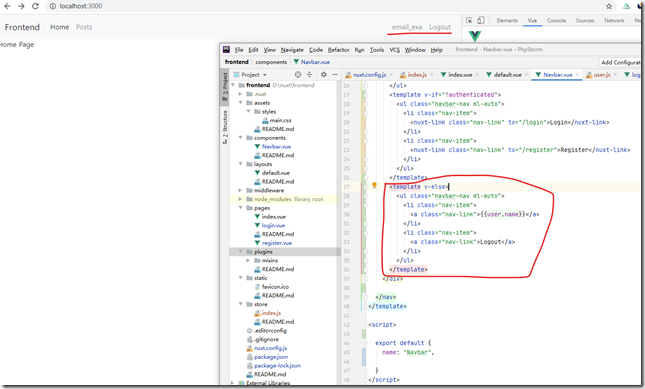
Task: Open Project panel settings gear
Action: pos(324,74)
